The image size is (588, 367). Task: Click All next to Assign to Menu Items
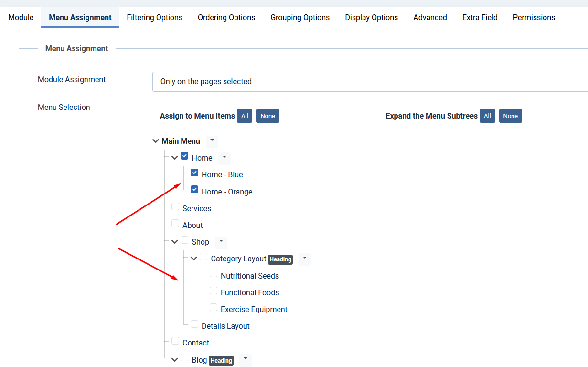[x=245, y=116]
